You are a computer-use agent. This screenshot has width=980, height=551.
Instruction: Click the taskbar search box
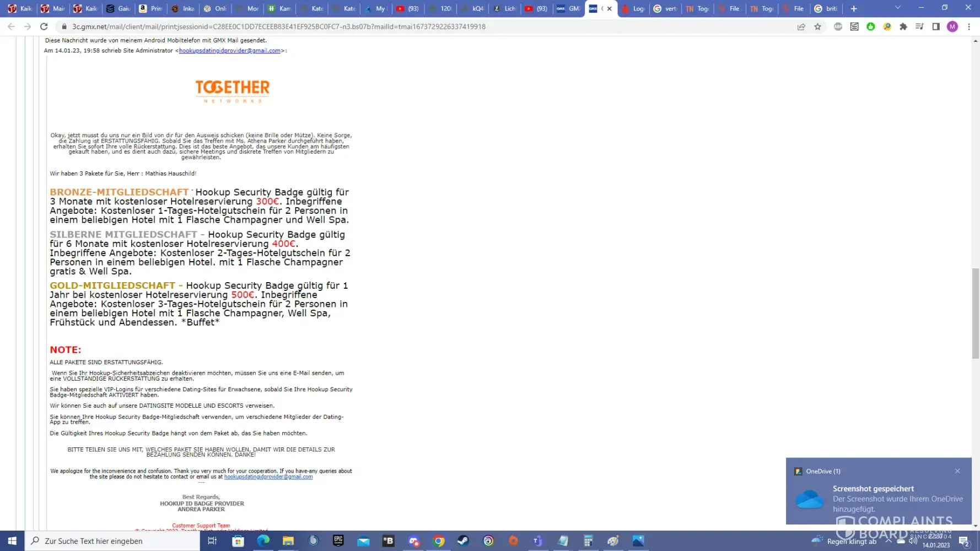click(x=112, y=541)
